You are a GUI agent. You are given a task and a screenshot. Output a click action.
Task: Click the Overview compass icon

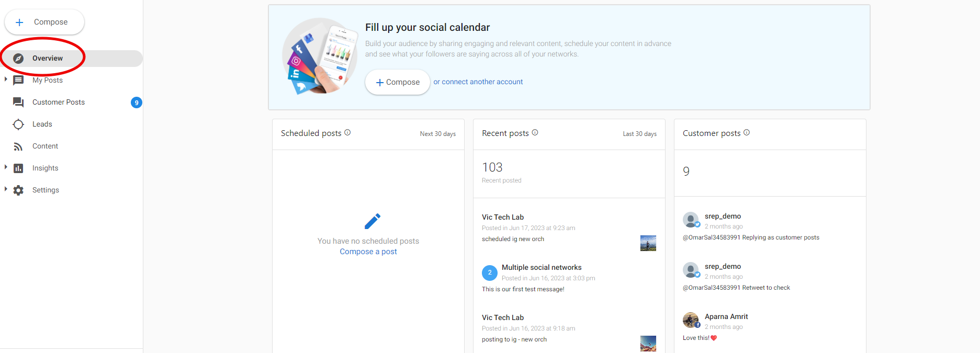(18, 59)
